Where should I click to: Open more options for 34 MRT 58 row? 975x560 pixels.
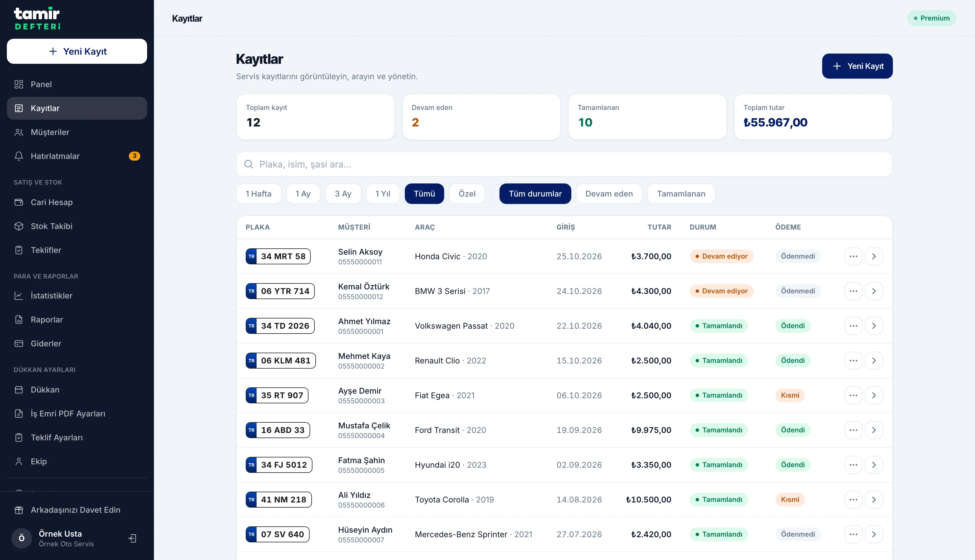click(853, 257)
